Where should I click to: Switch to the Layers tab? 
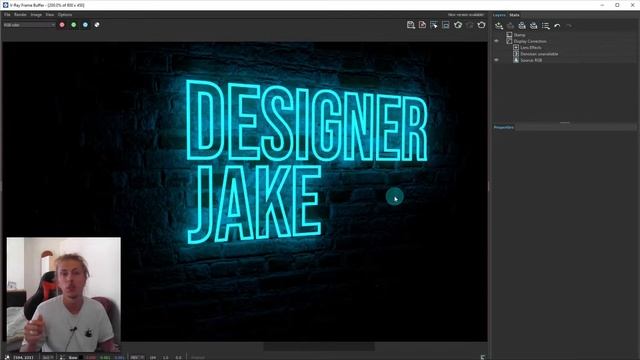click(x=499, y=15)
